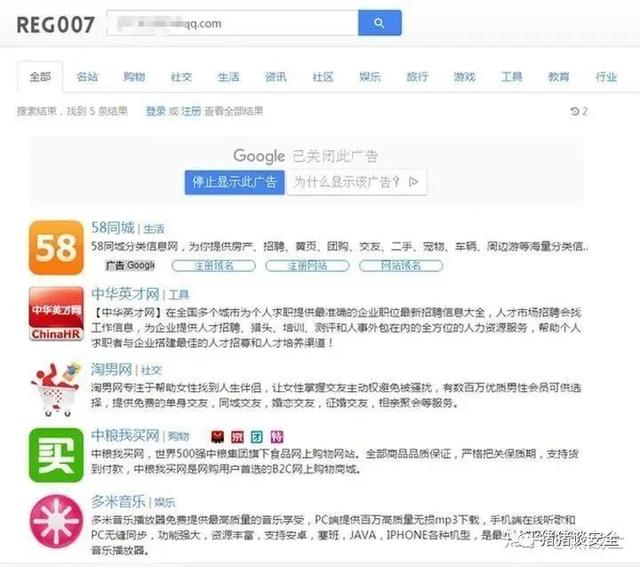Click the blue search magnifier button
Screen dimensions: 640x567
(379, 23)
